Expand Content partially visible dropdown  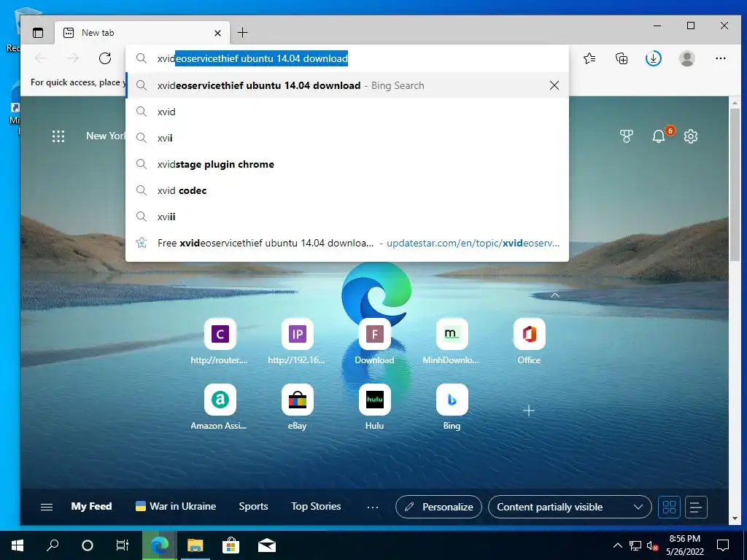pyautogui.click(x=570, y=507)
